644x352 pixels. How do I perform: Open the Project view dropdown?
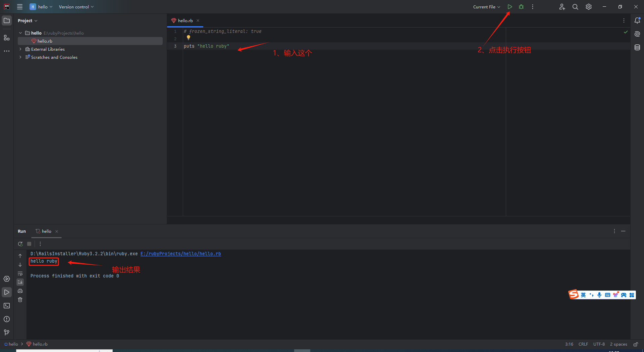pyautogui.click(x=28, y=20)
